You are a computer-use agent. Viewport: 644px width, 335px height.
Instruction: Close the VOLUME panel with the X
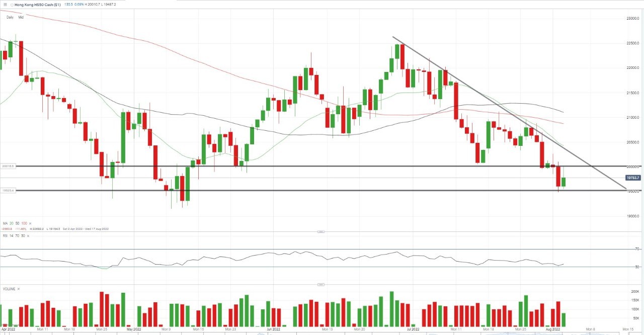click(x=19, y=289)
